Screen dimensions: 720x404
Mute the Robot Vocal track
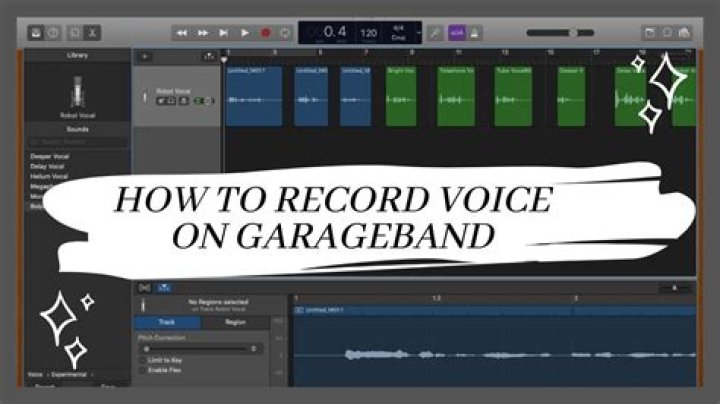(x=160, y=101)
